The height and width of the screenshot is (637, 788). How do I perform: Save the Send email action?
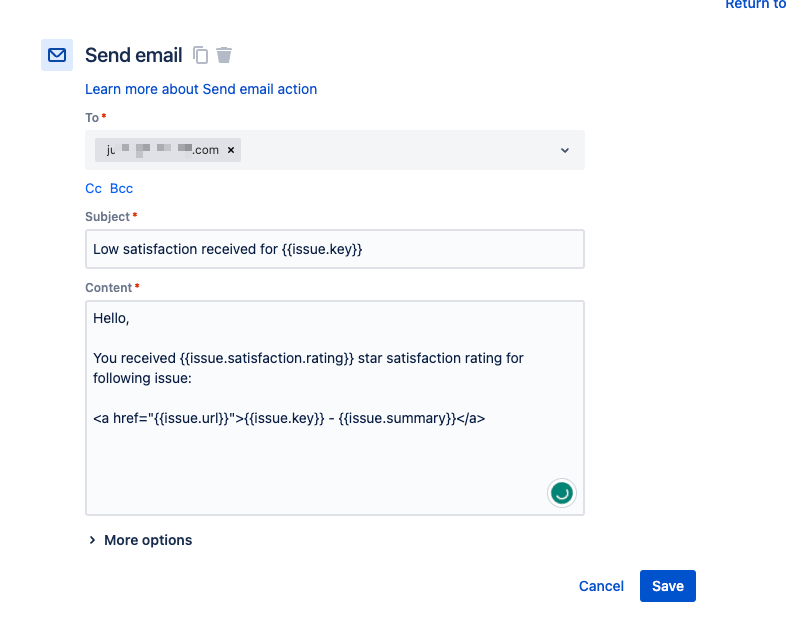[x=667, y=586]
